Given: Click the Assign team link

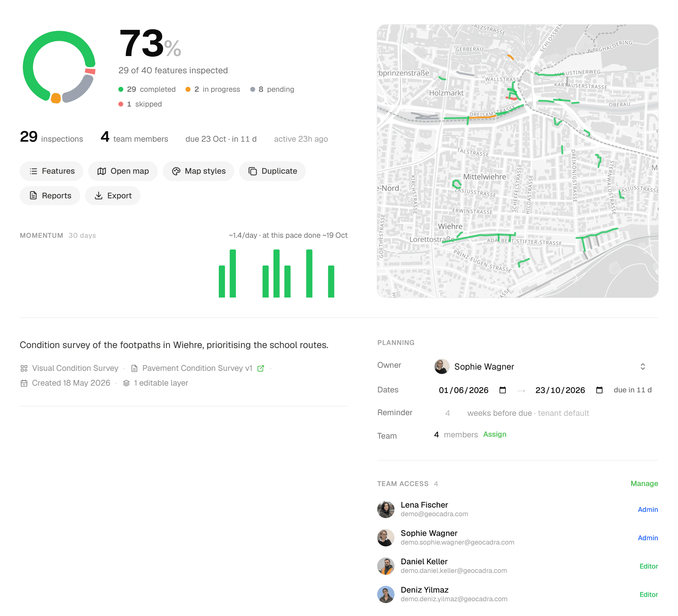Looking at the screenshot, I should (495, 434).
